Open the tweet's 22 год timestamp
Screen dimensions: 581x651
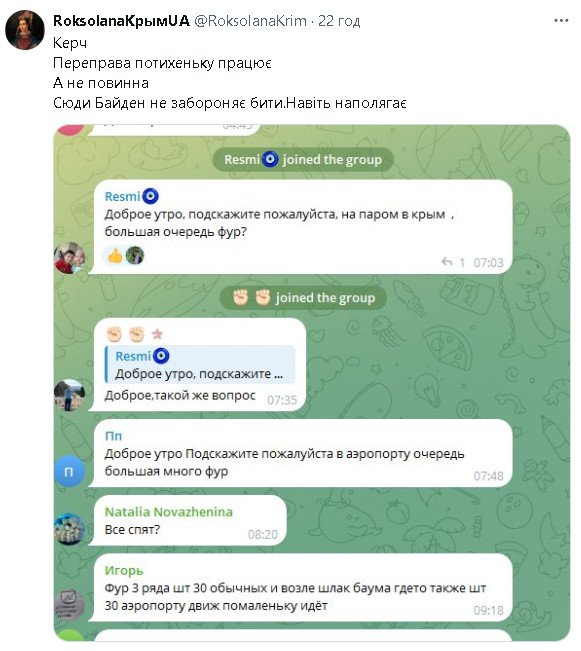339,21
